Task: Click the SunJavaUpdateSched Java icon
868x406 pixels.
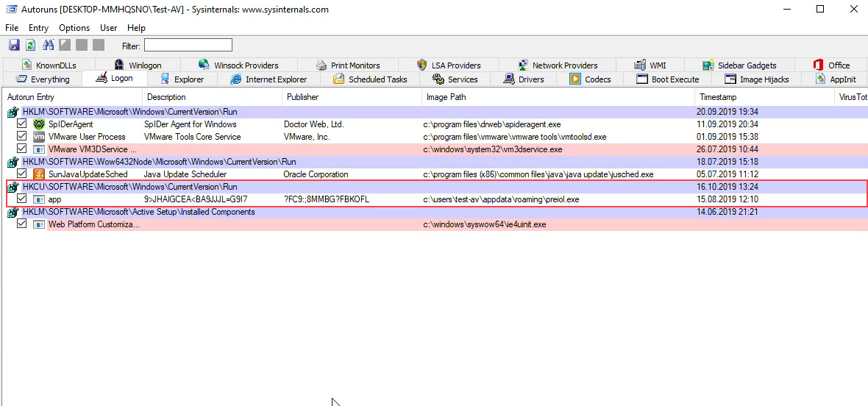Action: click(x=40, y=174)
